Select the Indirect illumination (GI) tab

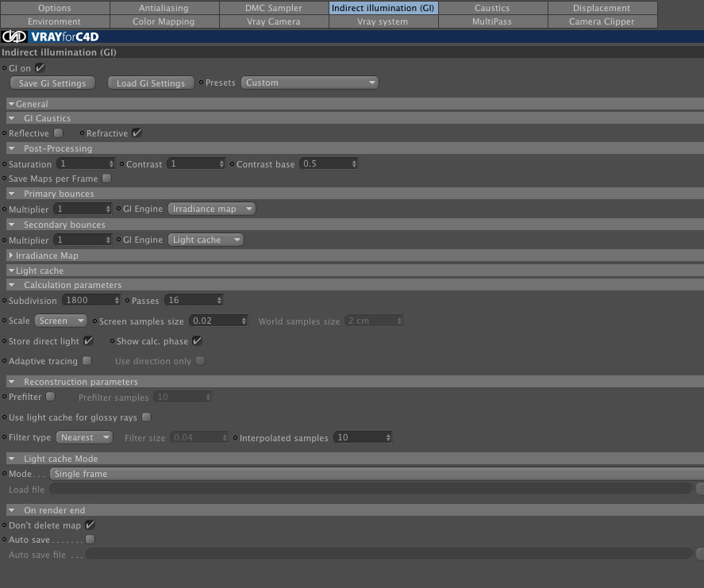point(383,8)
